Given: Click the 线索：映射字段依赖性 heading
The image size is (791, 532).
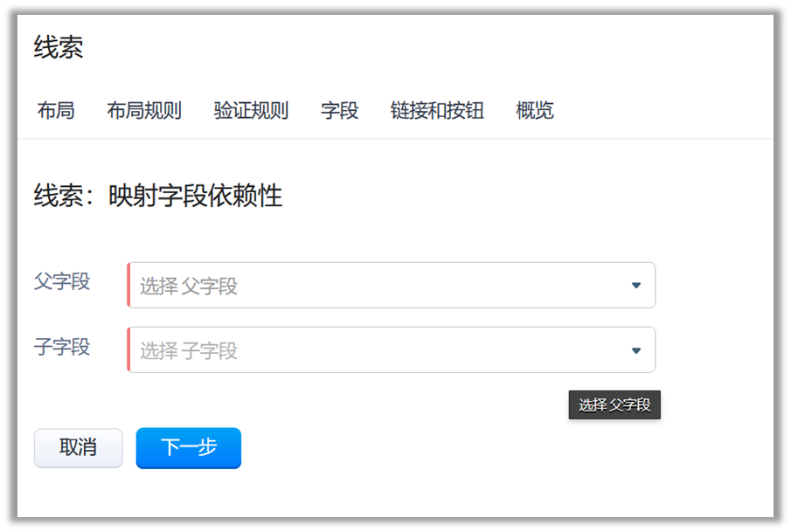Looking at the screenshot, I should pos(158,196).
